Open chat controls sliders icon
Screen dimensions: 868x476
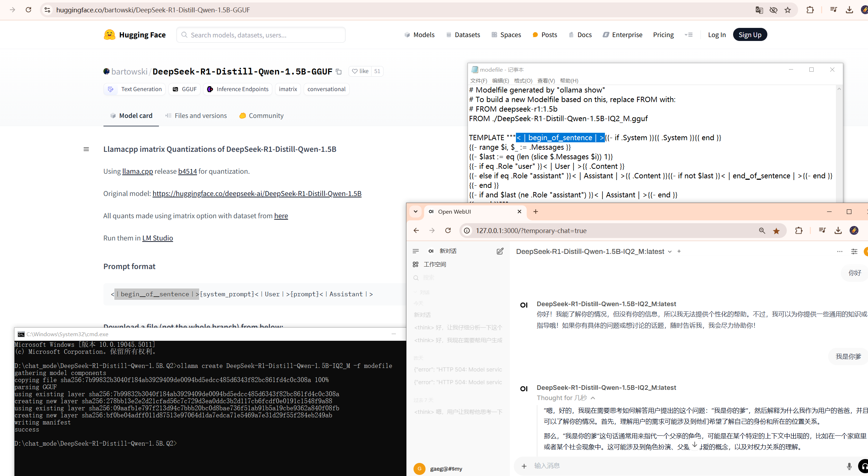click(854, 251)
